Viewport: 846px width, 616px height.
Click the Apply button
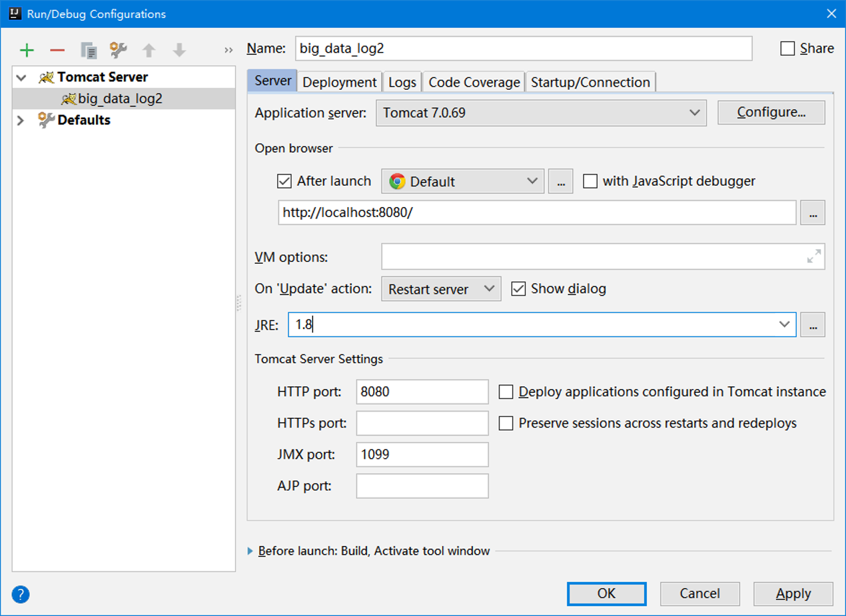(793, 593)
